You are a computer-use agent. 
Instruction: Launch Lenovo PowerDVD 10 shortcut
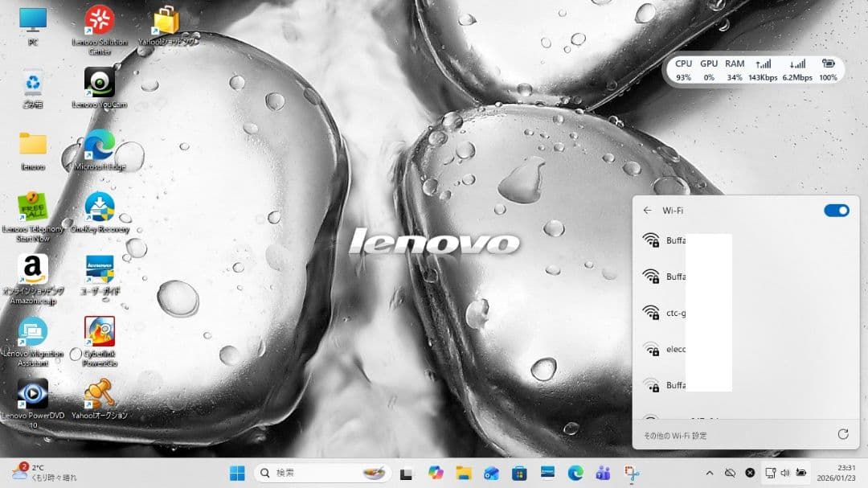tap(33, 404)
